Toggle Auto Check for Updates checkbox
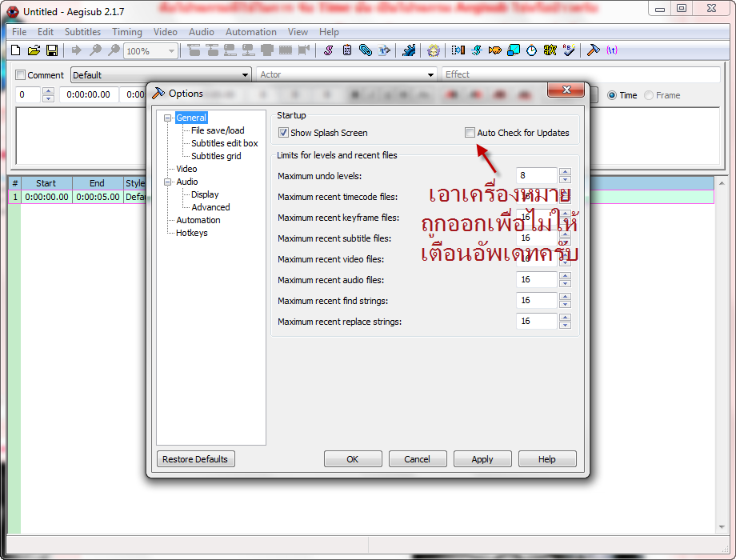This screenshot has height=560, width=736. pyautogui.click(x=470, y=133)
